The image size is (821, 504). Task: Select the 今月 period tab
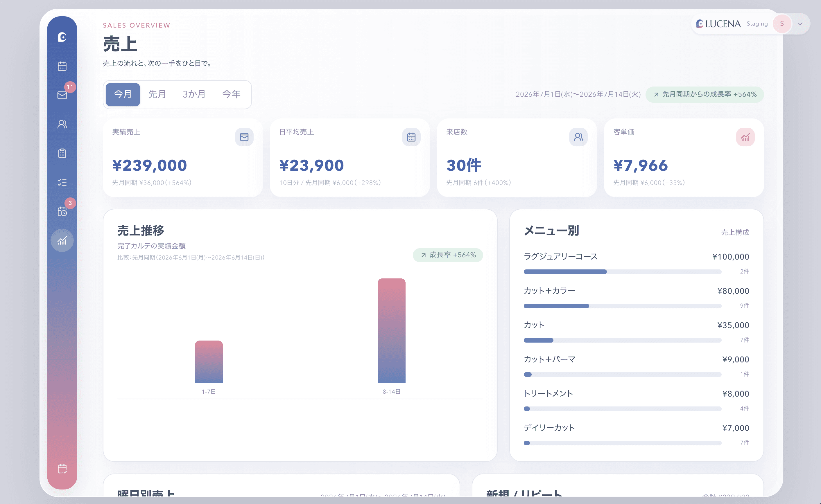(123, 94)
